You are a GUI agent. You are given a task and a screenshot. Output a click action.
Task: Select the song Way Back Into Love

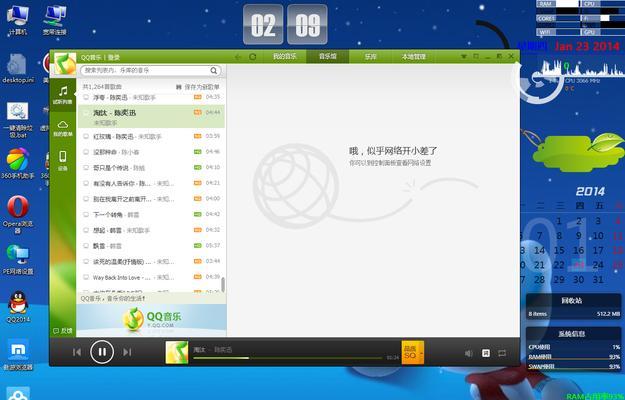tap(151, 277)
